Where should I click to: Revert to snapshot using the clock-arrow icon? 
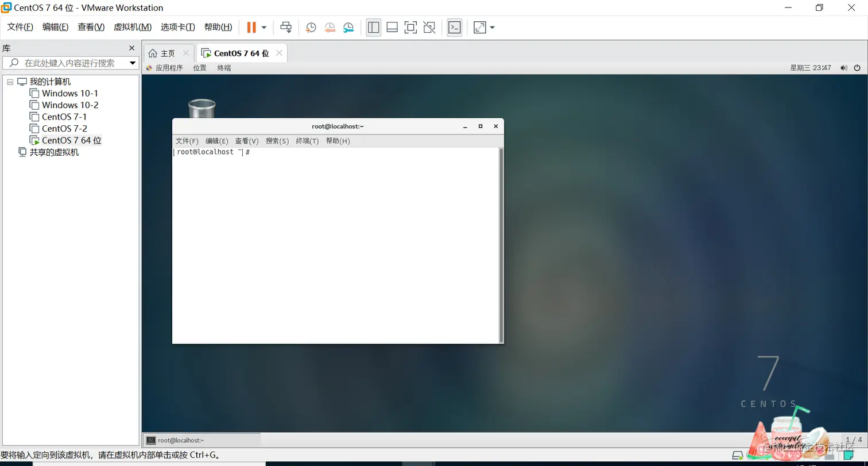330,27
